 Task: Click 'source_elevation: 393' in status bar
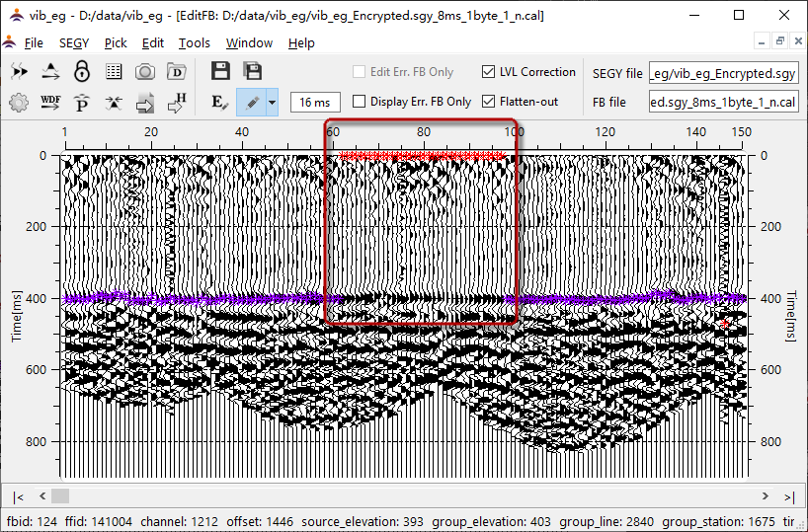(363, 522)
